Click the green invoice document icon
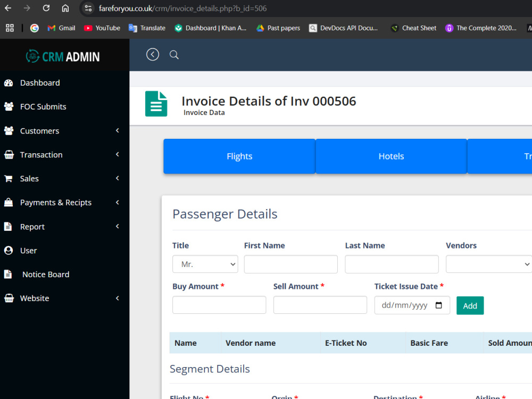The image size is (532, 399). 156,104
